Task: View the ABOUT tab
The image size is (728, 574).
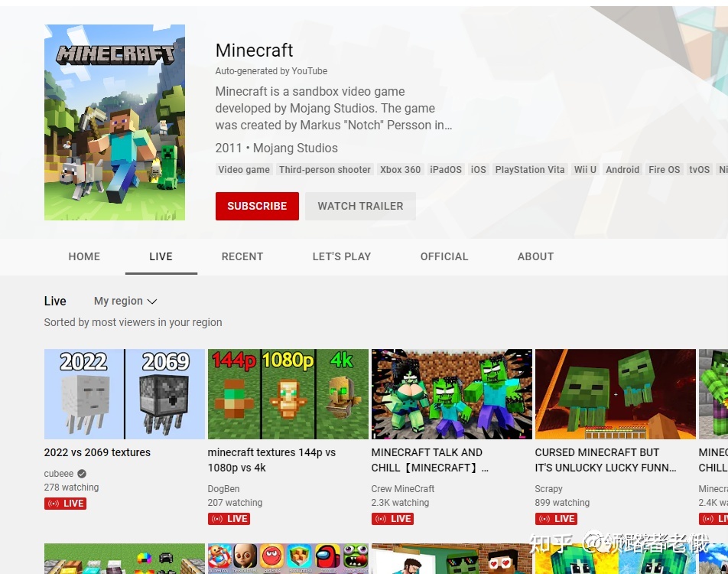Action: (x=536, y=256)
